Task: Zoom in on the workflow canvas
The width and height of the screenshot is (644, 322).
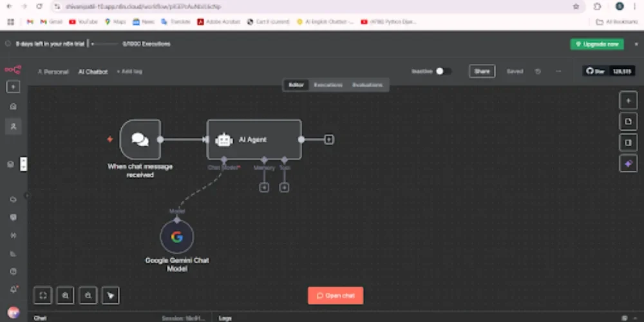Action: click(65, 296)
